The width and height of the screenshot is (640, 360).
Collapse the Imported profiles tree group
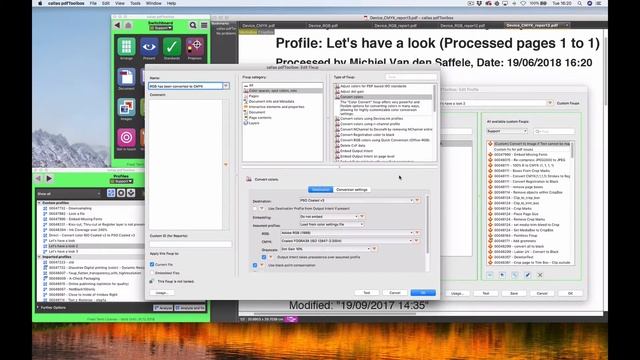(39, 257)
